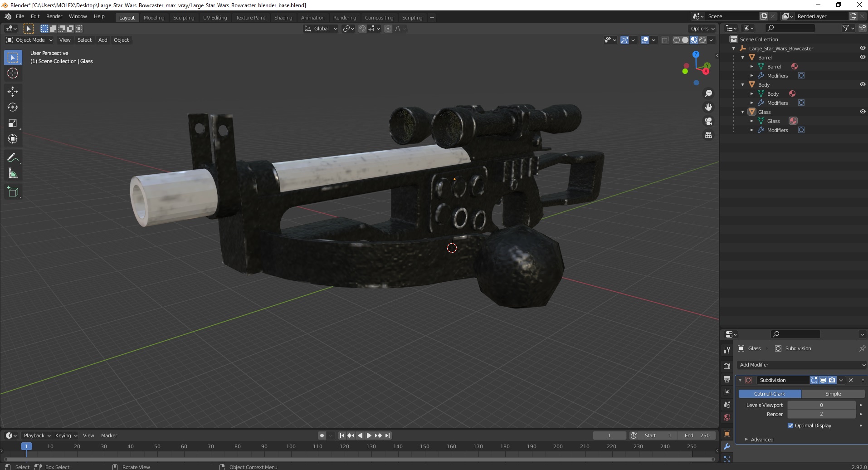
Task: Select the Add Cube tool
Action: tap(13, 191)
